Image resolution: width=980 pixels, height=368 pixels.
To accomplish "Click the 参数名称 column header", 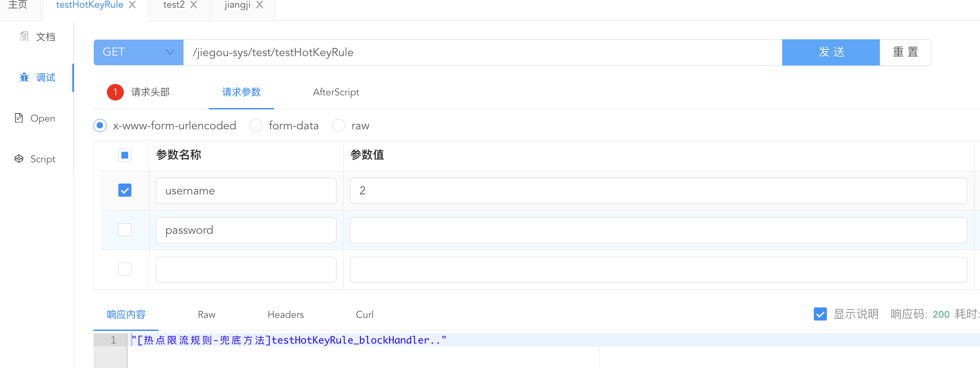I will tap(179, 155).
